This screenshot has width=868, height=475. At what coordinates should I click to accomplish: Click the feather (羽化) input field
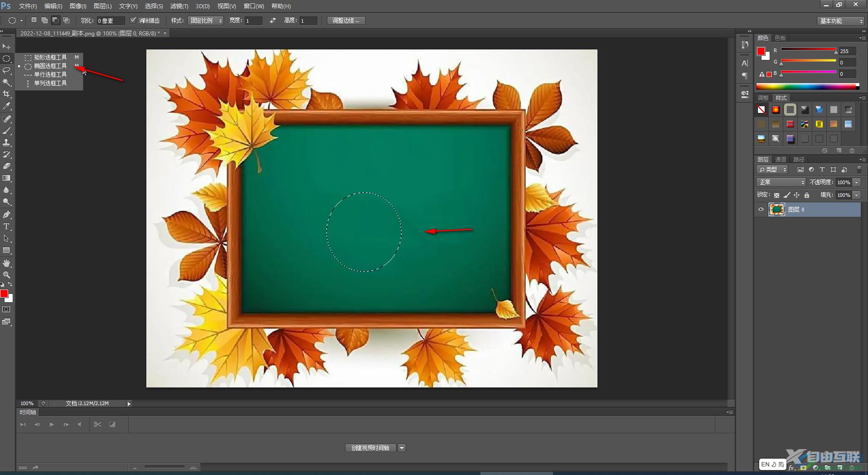[x=110, y=21]
